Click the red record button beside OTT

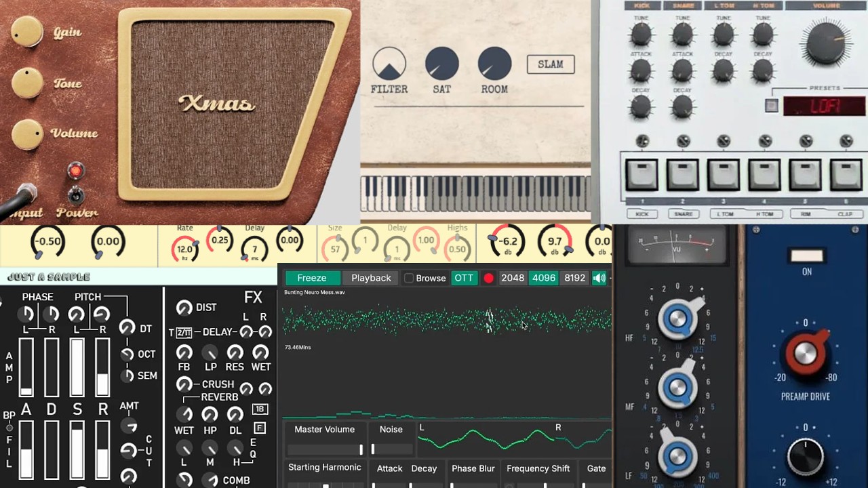click(x=488, y=278)
